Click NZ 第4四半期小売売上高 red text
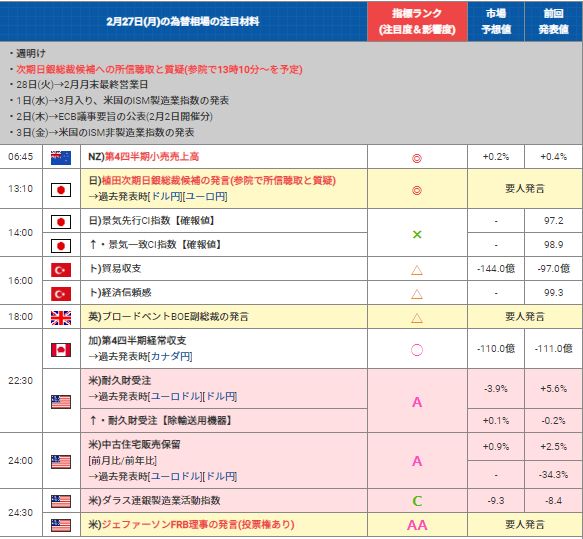Viewport: 583px width, 539px height. tap(152, 156)
